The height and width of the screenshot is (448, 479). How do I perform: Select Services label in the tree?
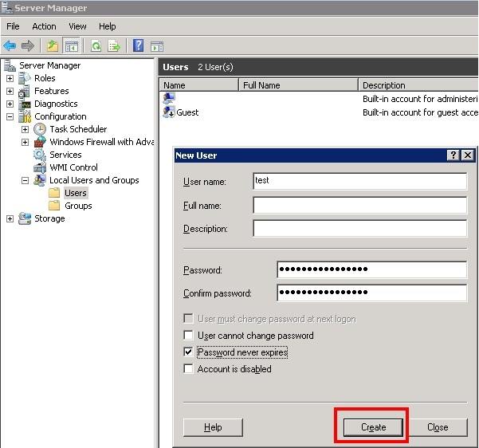click(65, 155)
